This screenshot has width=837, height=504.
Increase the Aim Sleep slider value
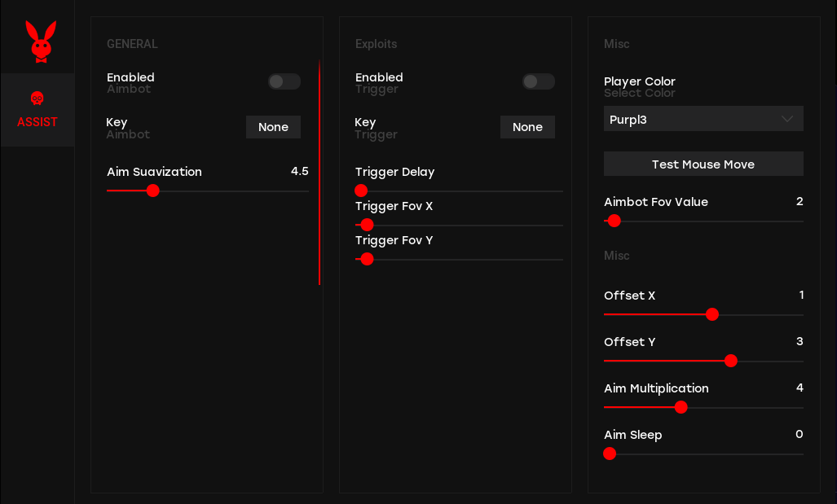[610, 454]
